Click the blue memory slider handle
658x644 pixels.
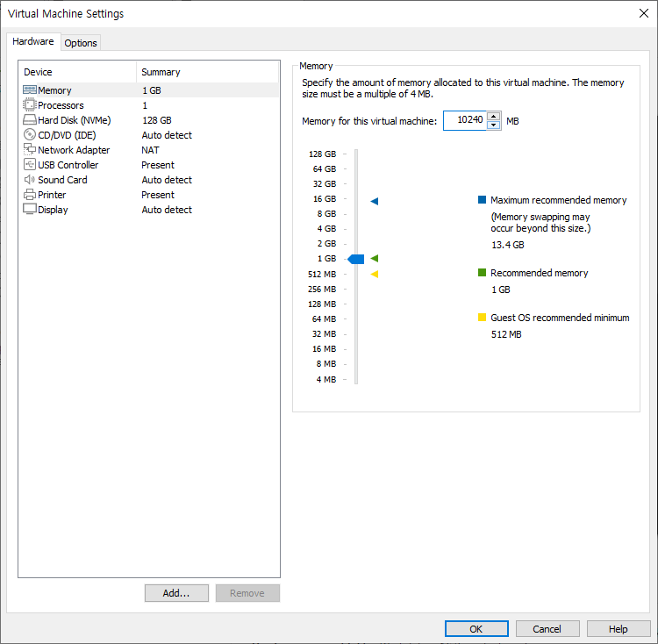pyautogui.click(x=356, y=259)
